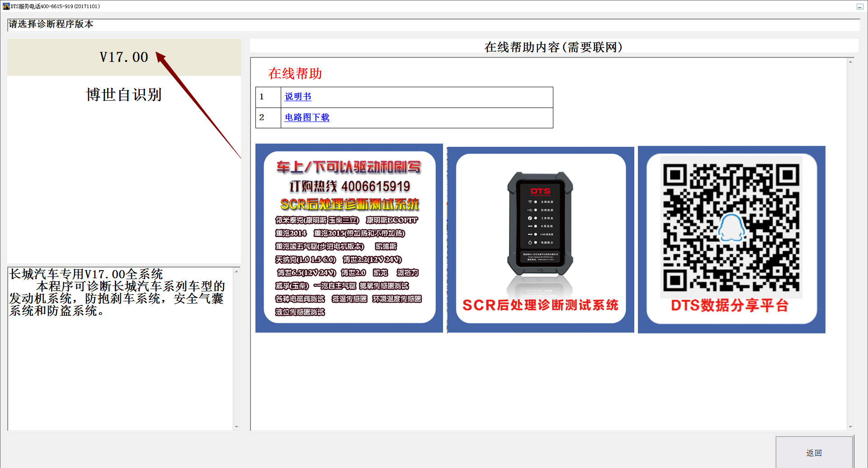Image resolution: width=868 pixels, height=468 pixels.
Task: Select the V17.00 program version
Action: (x=124, y=57)
